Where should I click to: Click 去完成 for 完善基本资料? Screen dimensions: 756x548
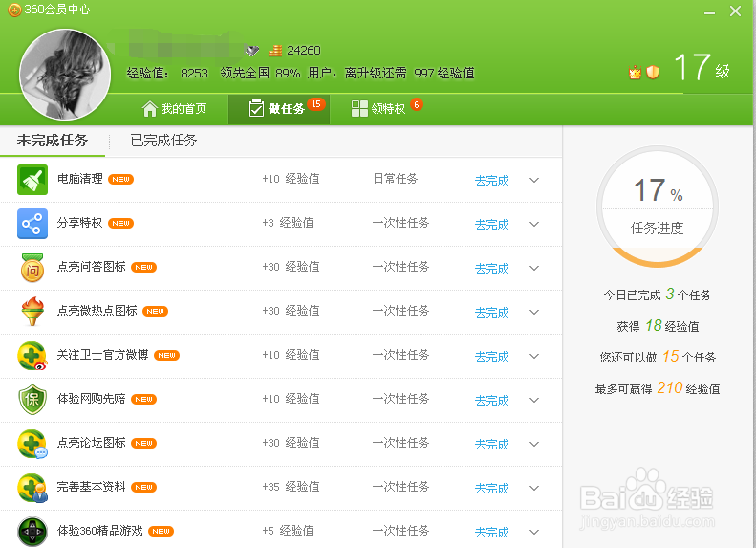[x=492, y=488]
